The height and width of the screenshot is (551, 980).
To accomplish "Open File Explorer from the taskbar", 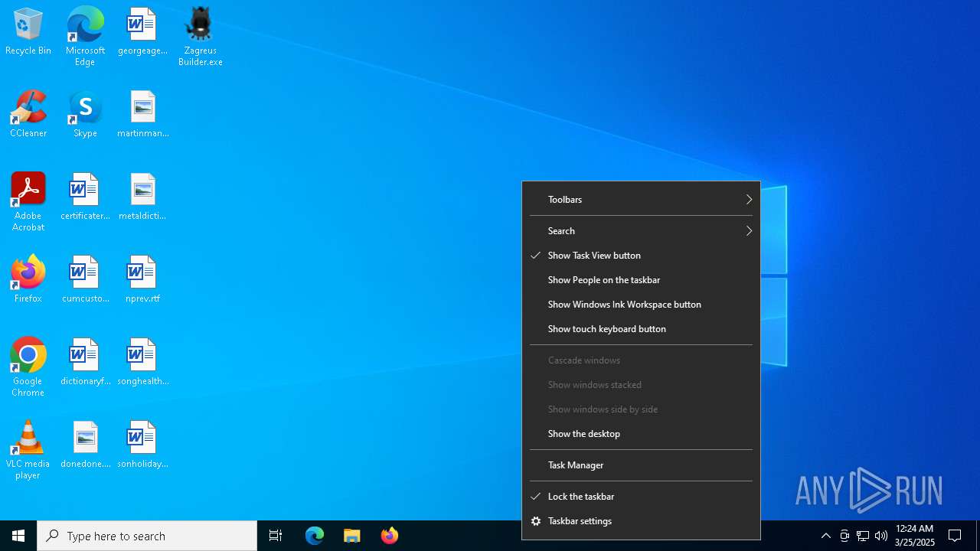I will click(x=352, y=536).
